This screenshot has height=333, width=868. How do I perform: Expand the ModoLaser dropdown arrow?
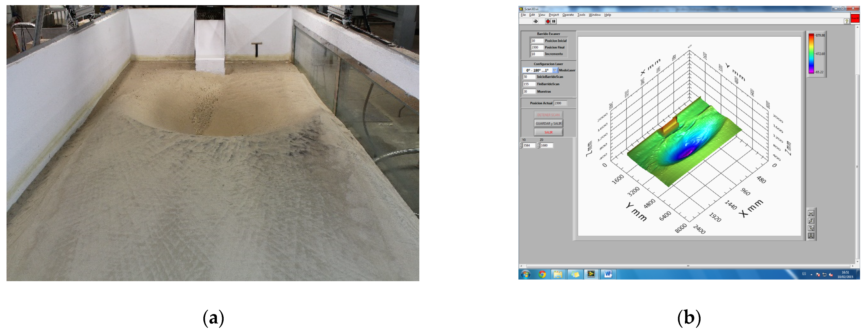[555, 70]
